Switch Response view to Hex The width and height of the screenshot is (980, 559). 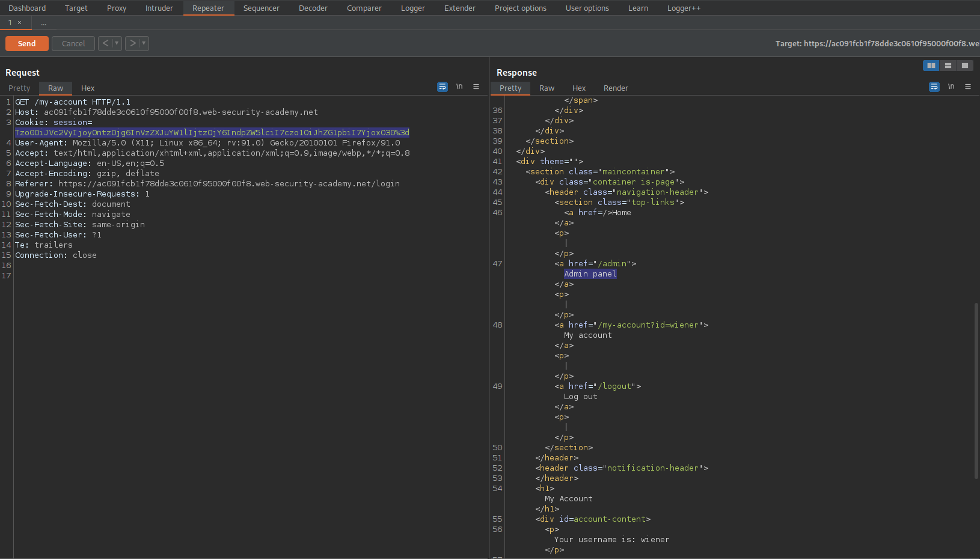(579, 88)
